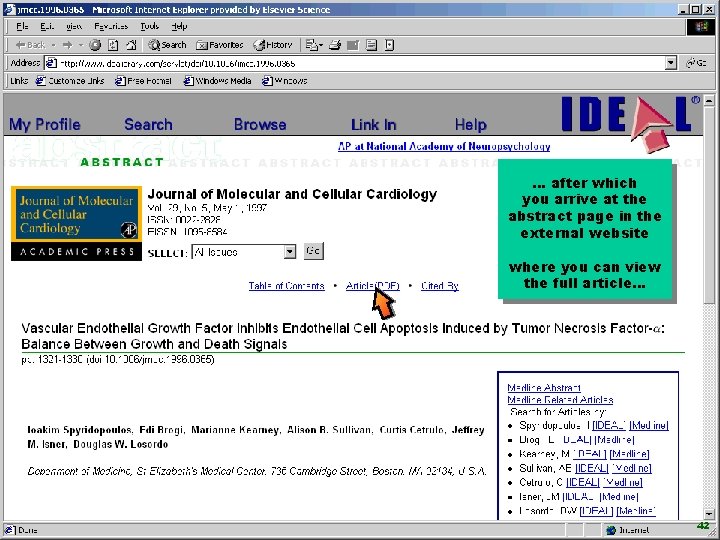Click the Mail toolbar icon
720x540 pixels.
(x=314, y=45)
